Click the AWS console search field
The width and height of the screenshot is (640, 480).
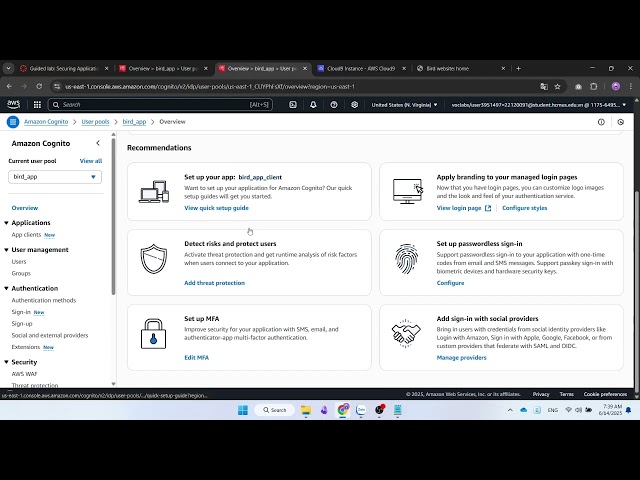click(160, 105)
